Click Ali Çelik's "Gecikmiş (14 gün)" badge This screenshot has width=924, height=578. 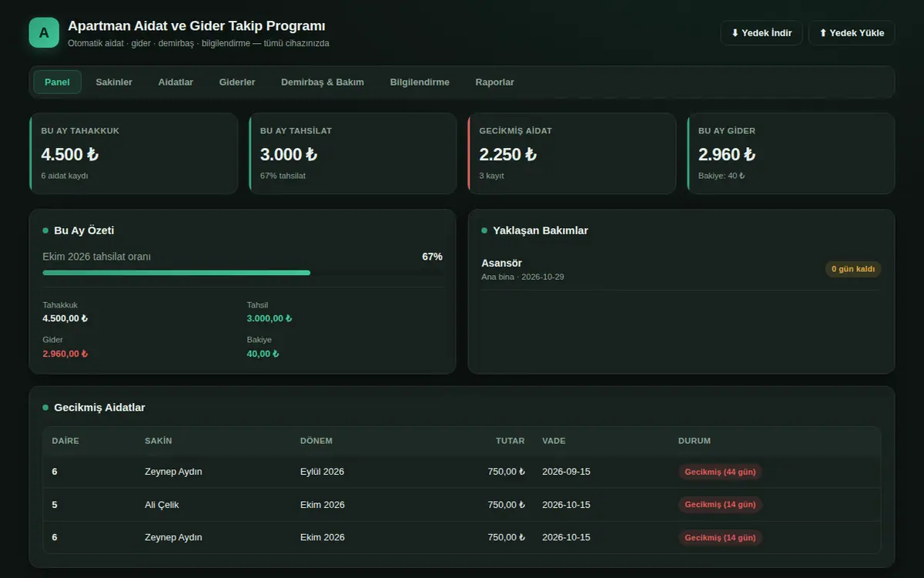[720, 505]
